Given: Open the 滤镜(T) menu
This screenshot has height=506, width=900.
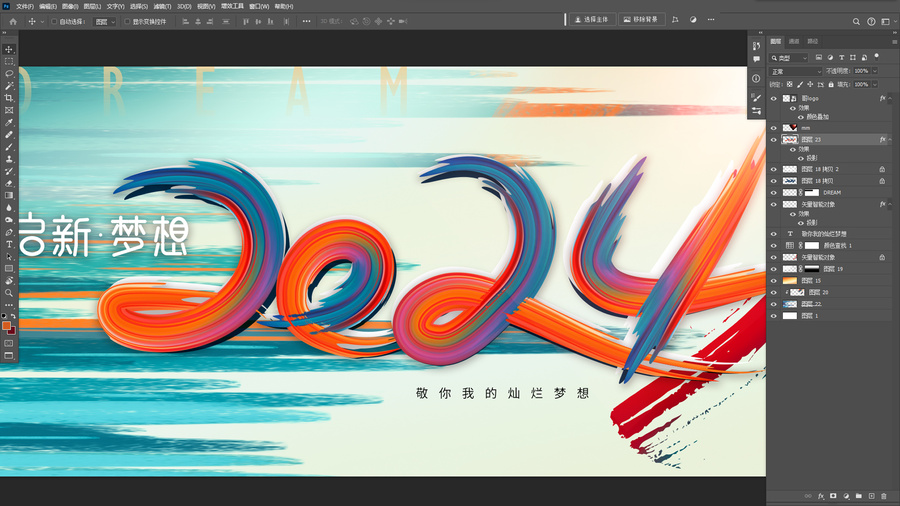Looking at the screenshot, I should [162, 6].
